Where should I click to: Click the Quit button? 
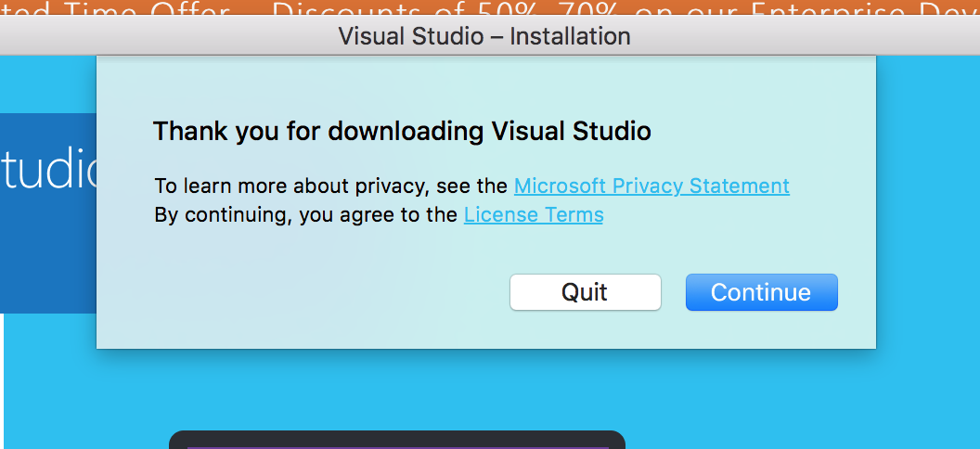tap(585, 292)
